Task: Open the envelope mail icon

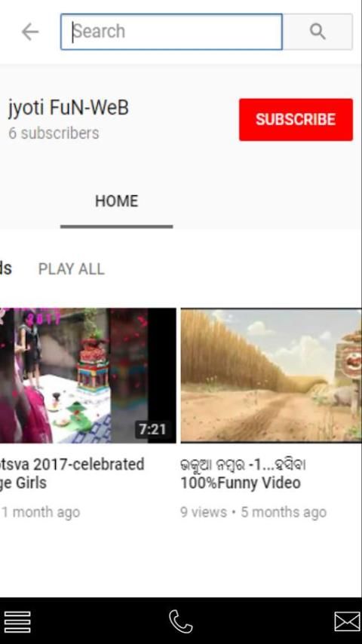Action: [347, 621]
